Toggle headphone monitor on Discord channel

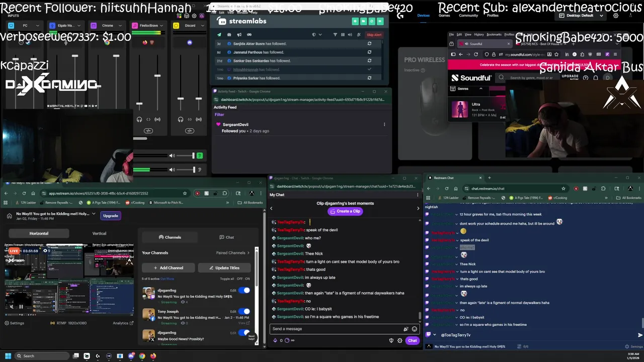click(181, 119)
